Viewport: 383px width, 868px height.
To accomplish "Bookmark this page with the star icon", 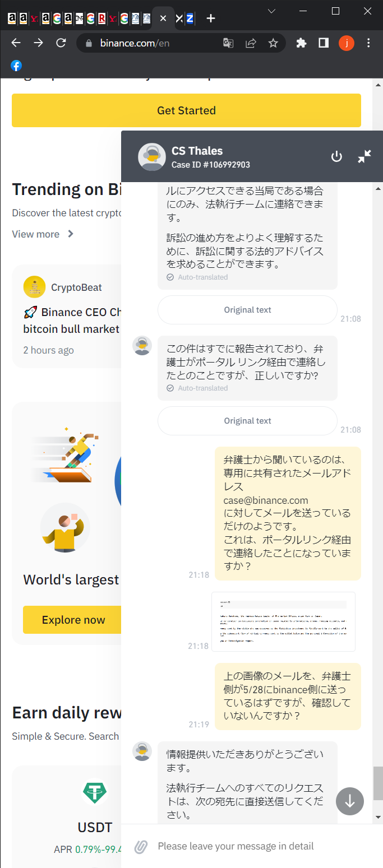I will point(273,43).
